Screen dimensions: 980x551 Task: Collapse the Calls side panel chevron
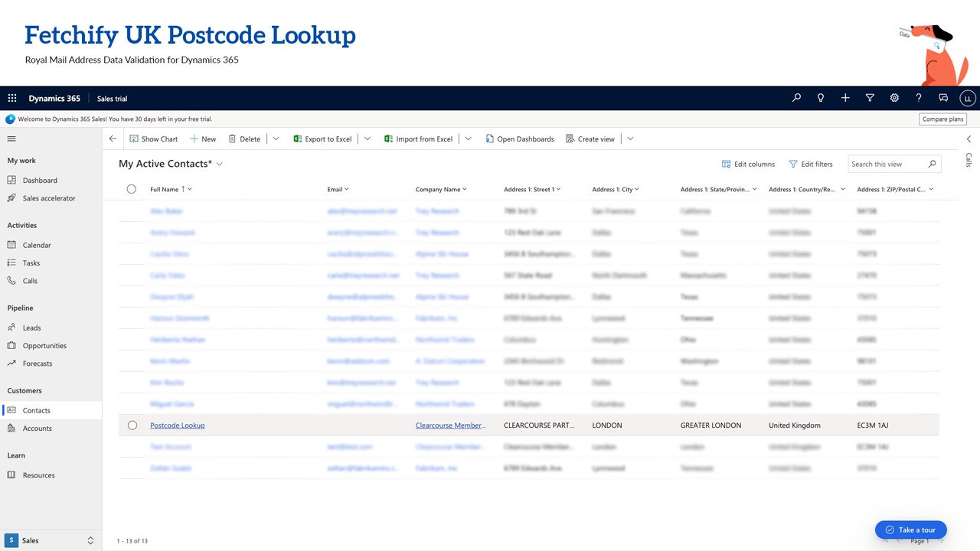point(969,139)
